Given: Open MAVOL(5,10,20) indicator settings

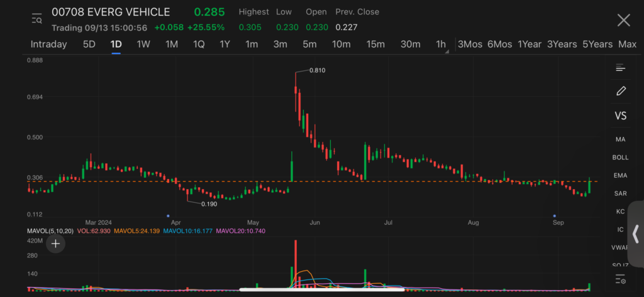Looking at the screenshot, I should coord(50,231).
